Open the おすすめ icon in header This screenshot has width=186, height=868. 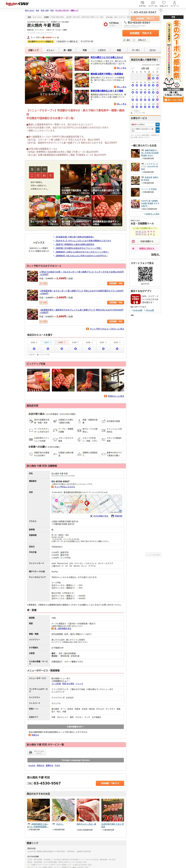click(x=142, y=4)
